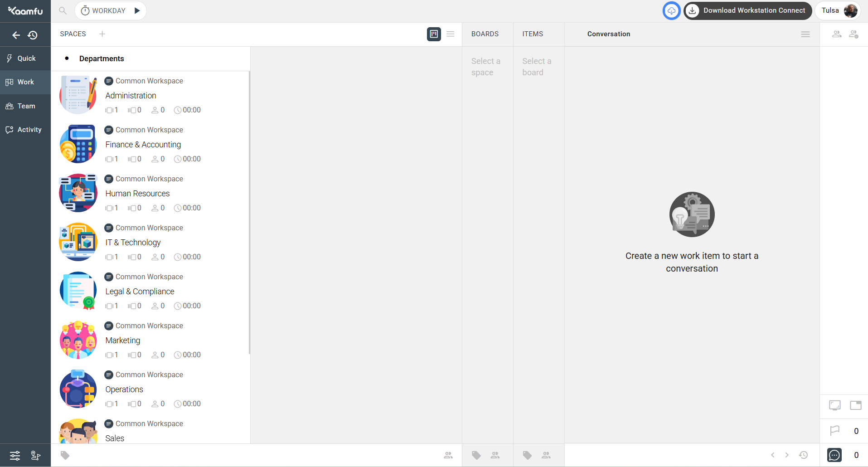The width and height of the screenshot is (868, 467).
Task: Open the Finance & Accounting space
Action: point(143,145)
